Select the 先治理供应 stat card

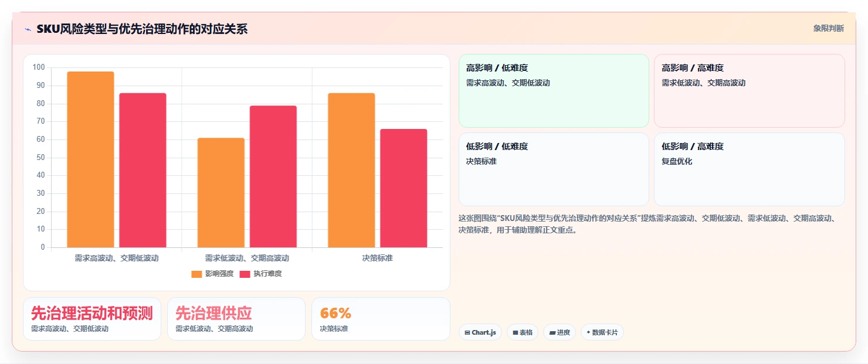point(236,319)
